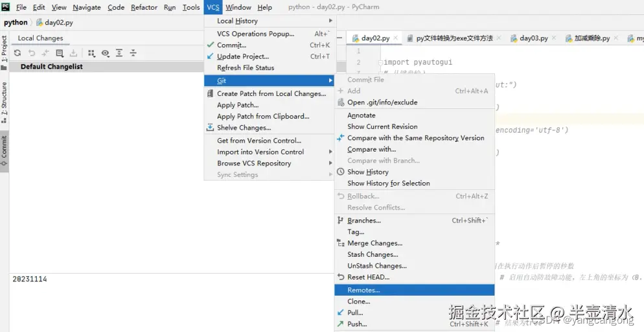Hide the Local Changes tool window
Image resolution: width=644 pixels, height=332 pixels.
[340, 38]
